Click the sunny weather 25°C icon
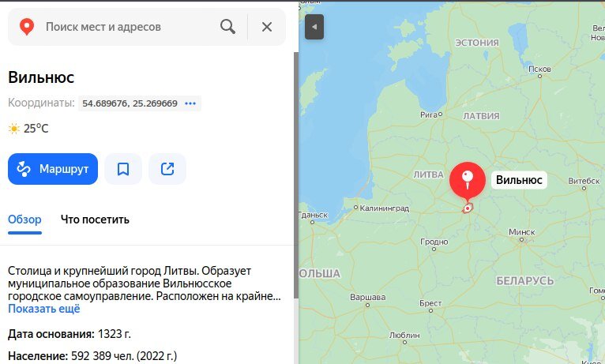The image size is (605, 364). [14, 129]
